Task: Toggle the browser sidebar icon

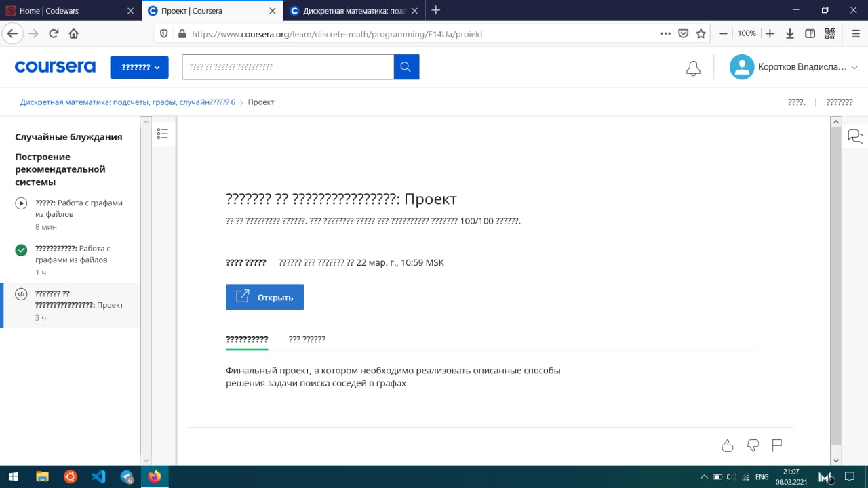Action: [x=810, y=33]
